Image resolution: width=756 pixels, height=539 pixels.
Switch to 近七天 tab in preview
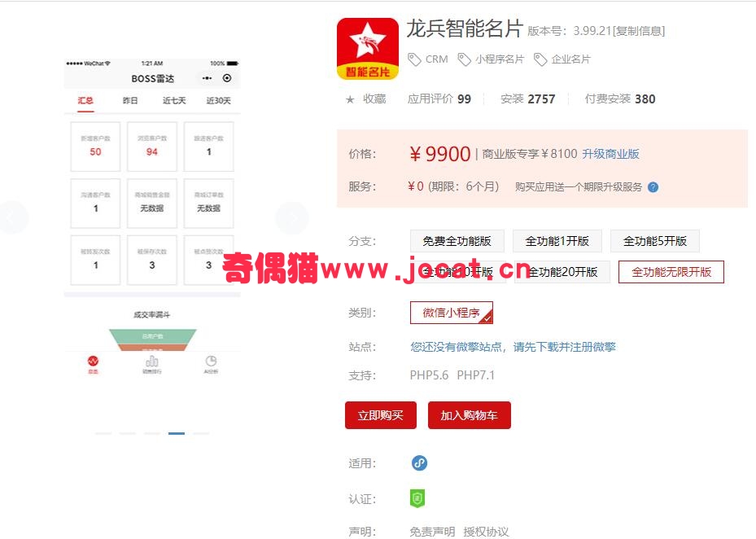(x=174, y=100)
